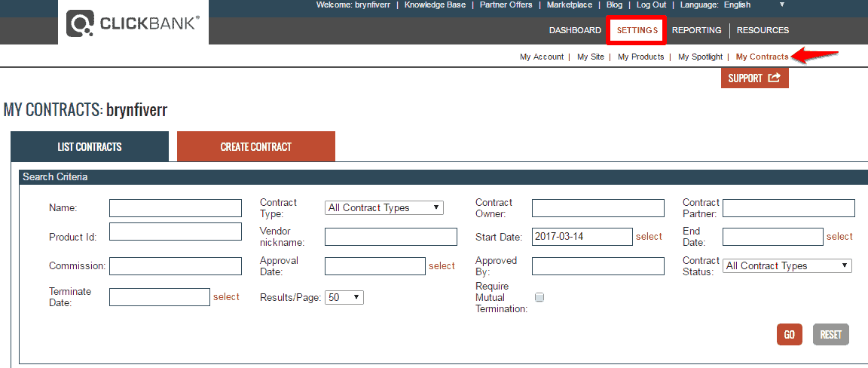Viewport: 868px width, 368px height.
Task: Click select next to End Date
Action: click(839, 237)
